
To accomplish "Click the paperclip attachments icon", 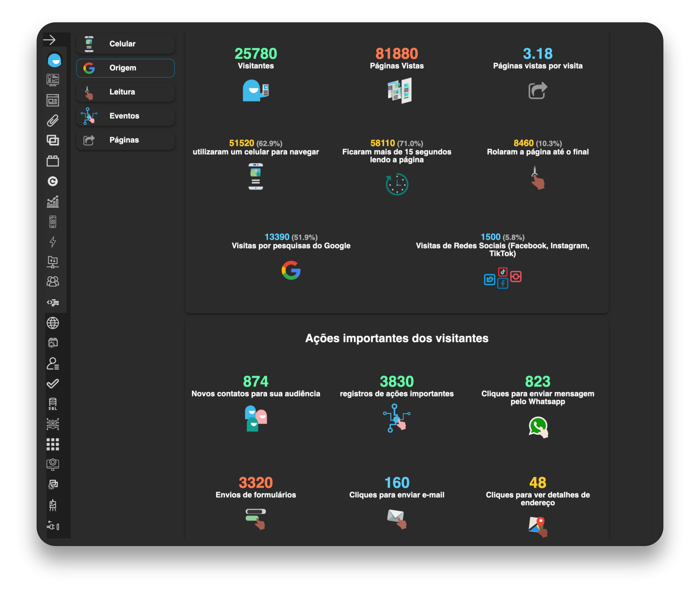I will 53,121.
